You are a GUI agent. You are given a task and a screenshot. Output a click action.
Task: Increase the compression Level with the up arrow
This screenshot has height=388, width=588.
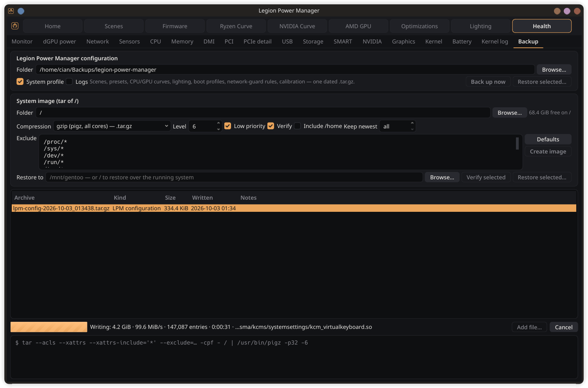[x=218, y=123]
